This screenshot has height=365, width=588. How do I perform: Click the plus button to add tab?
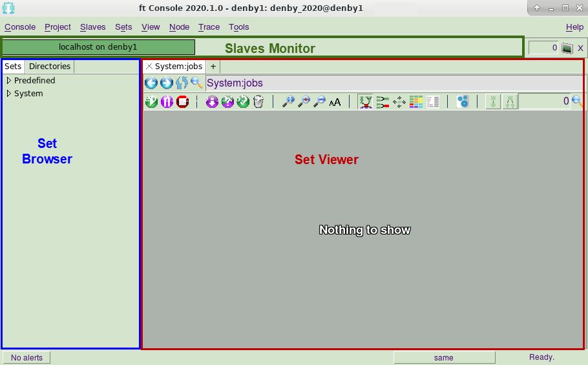click(213, 67)
